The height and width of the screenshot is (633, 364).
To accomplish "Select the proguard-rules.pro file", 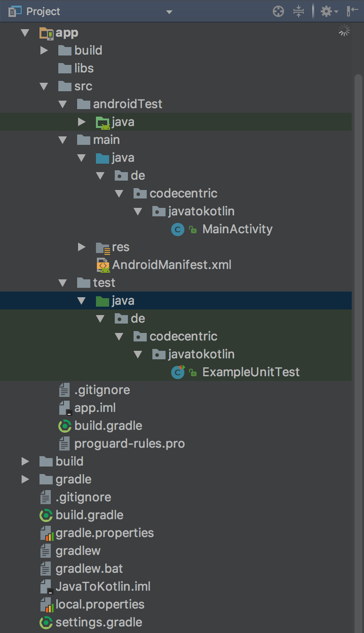I will pos(129,443).
